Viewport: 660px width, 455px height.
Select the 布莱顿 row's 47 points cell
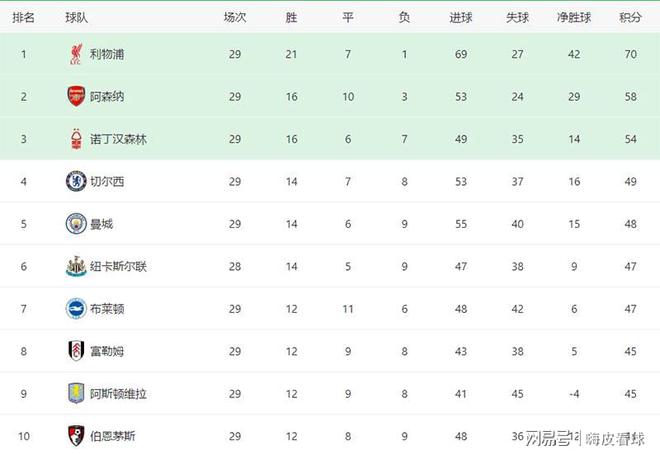click(x=630, y=309)
